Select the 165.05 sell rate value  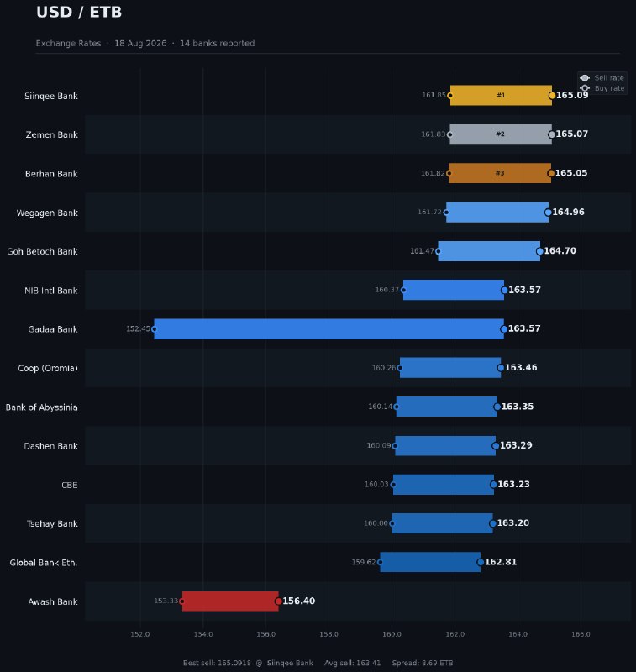click(571, 173)
